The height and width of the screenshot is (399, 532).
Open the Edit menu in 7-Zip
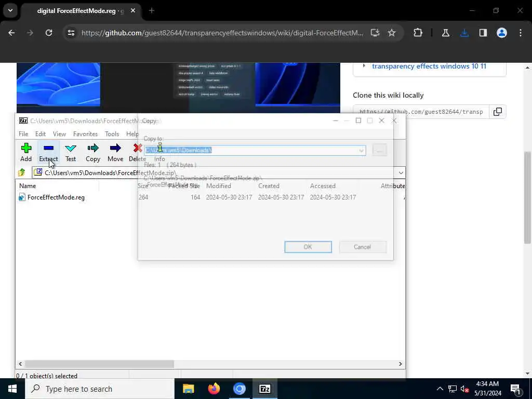point(41,134)
